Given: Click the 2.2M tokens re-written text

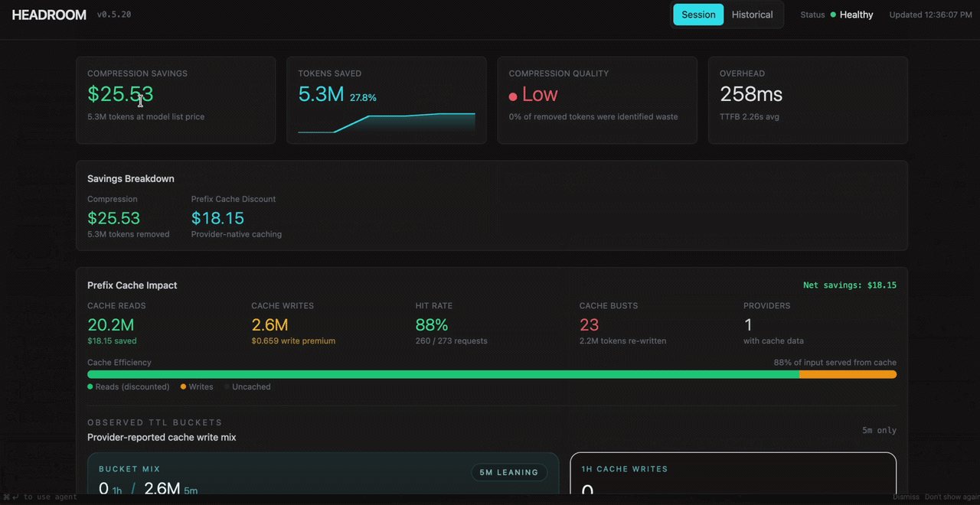Looking at the screenshot, I should (623, 341).
